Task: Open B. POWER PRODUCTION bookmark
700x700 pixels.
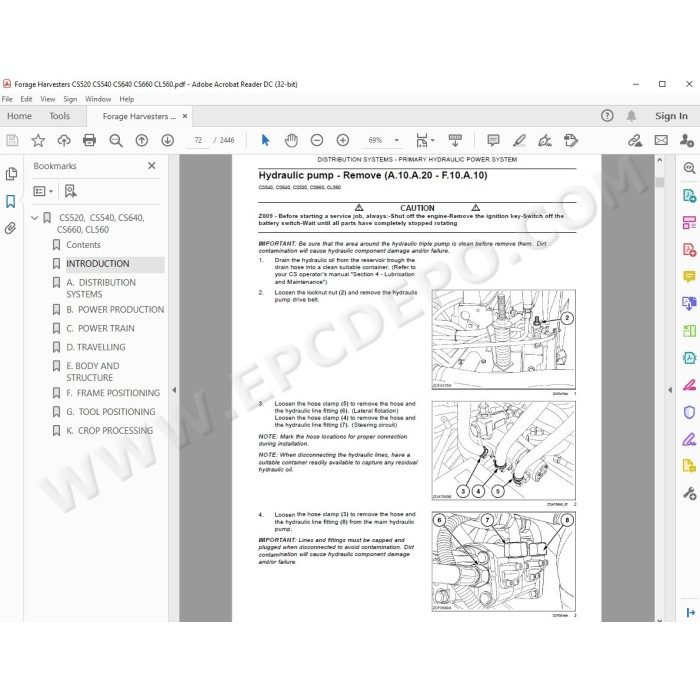Action: point(115,309)
